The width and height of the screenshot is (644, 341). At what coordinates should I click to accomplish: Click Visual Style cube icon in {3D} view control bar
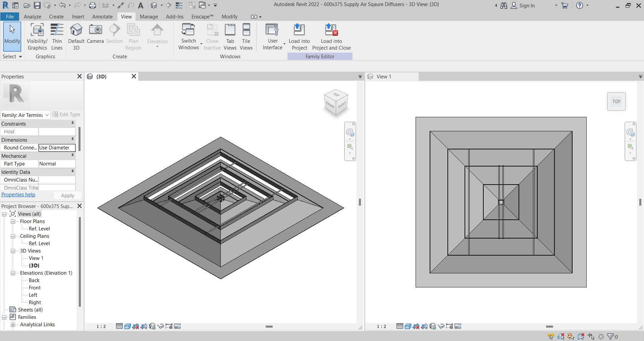127,326
